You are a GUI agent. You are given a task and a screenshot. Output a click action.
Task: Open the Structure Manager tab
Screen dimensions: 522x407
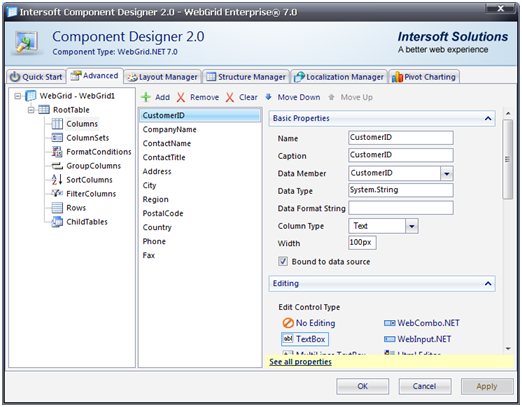click(x=246, y=77)
